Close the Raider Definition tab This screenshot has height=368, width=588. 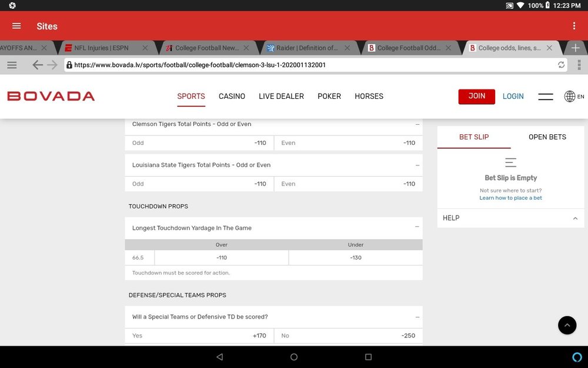(348, 48)
